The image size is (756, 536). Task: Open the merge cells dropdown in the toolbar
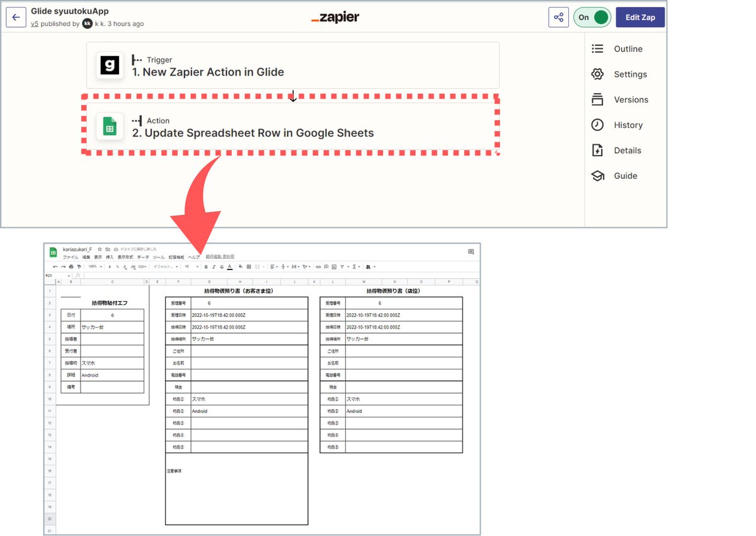click(259, 266)
